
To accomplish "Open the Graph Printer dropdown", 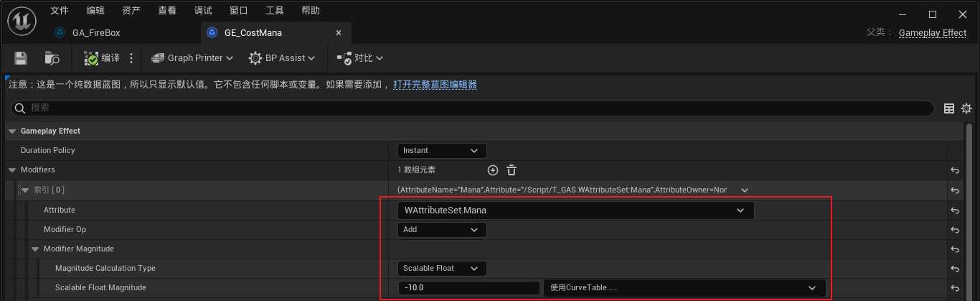I will (192, 58).
